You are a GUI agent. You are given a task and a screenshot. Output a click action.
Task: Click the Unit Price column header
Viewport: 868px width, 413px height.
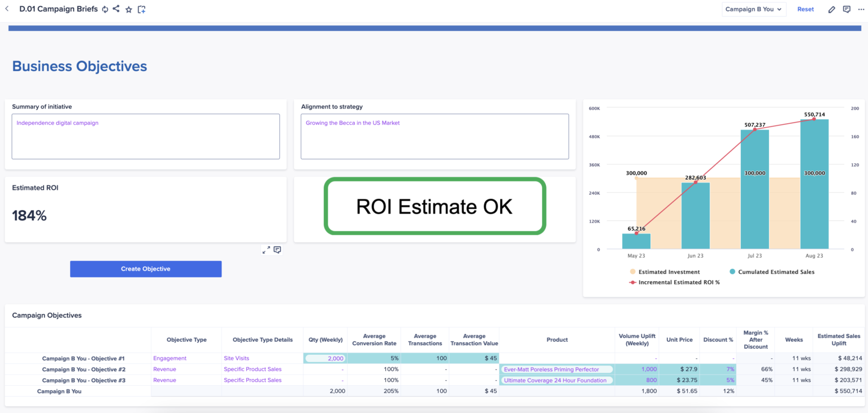[679, 340]
